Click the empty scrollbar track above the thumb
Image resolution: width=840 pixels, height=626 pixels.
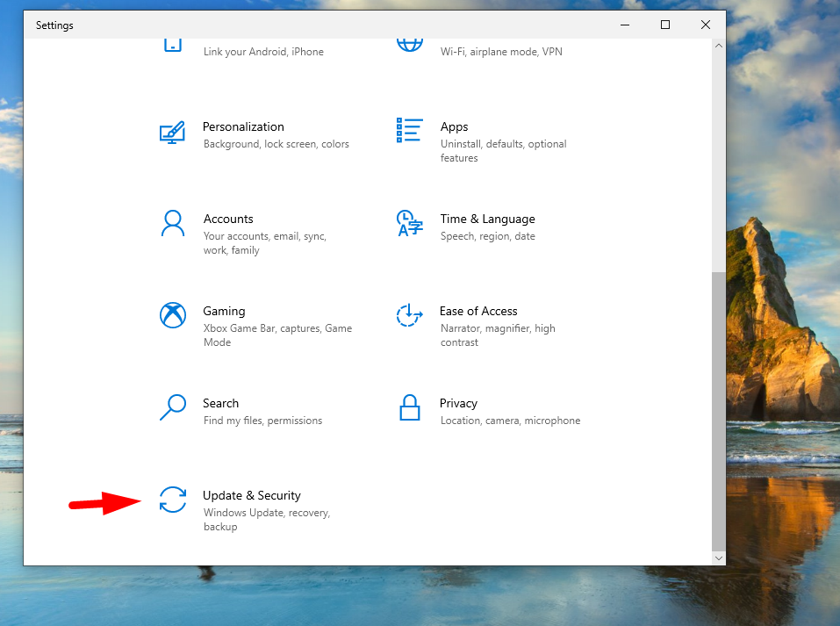pos(719,158)
